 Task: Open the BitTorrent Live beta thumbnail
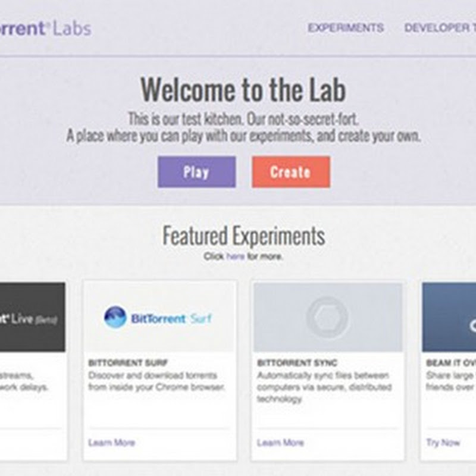(33, 317)
